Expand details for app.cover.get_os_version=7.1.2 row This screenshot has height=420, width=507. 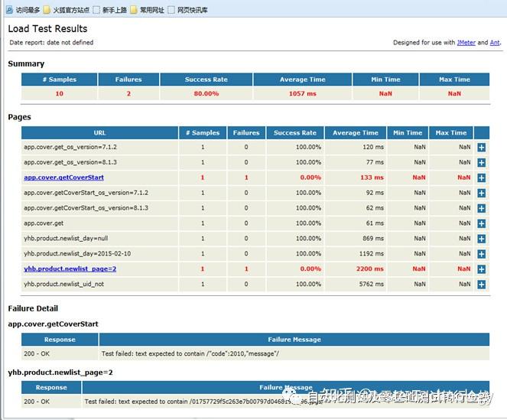(x=481, y=148)
